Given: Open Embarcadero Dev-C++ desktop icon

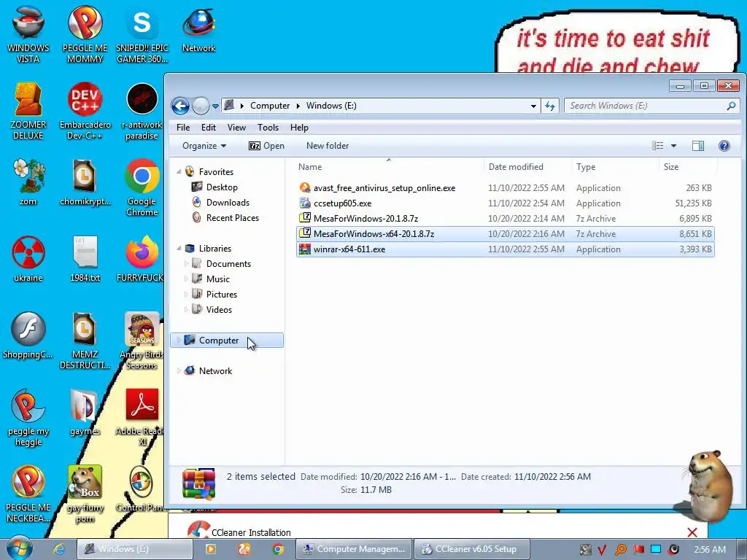Looking at the screenshot, I should (85, 111).
